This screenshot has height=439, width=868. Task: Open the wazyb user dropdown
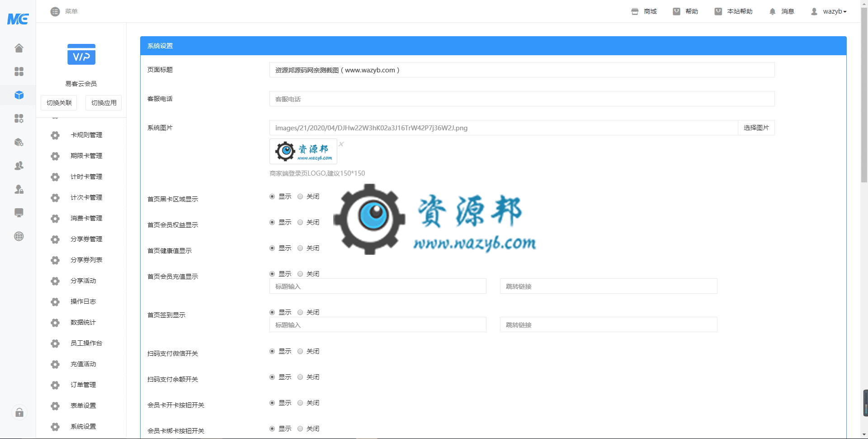tap(829, 11)
